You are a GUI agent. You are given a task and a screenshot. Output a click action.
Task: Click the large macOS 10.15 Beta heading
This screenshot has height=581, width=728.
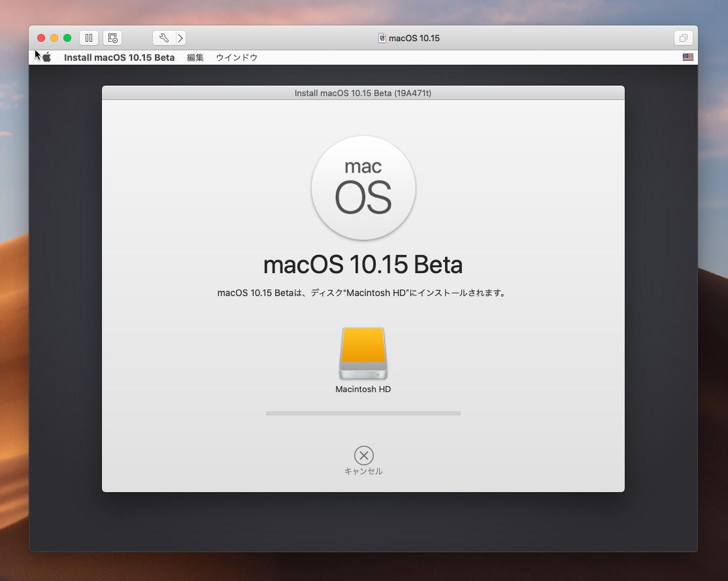(363, 265)
